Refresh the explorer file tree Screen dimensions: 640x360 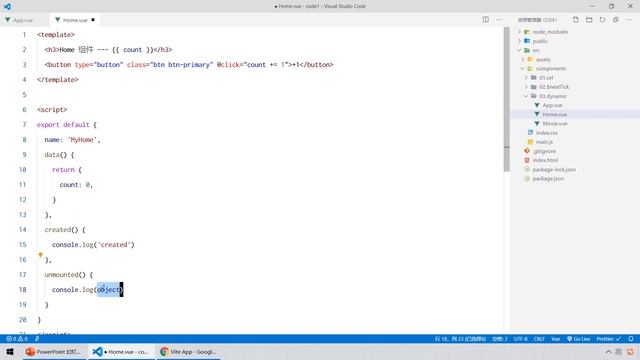pos(602,20)
